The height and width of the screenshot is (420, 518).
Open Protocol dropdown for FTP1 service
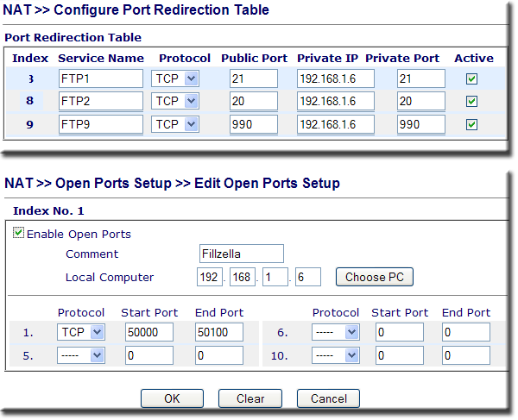[x=175, y=78]
